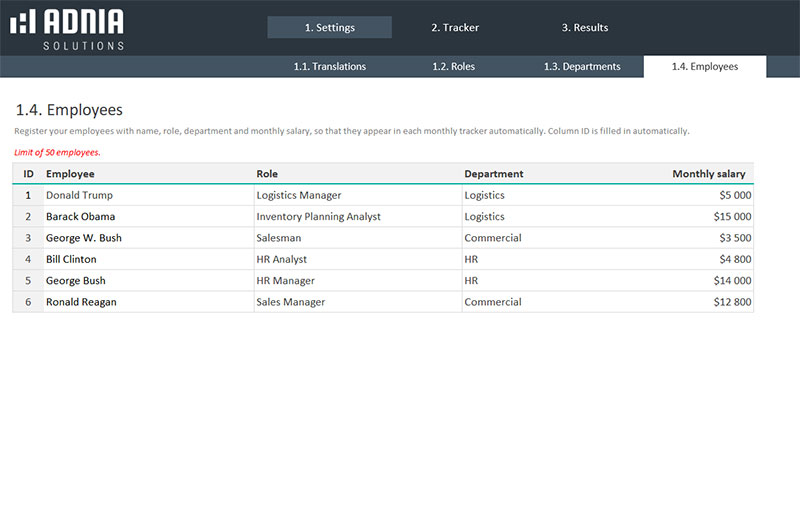Click Commercial department cell for Ronald Reagan

[x=493, y=302]
